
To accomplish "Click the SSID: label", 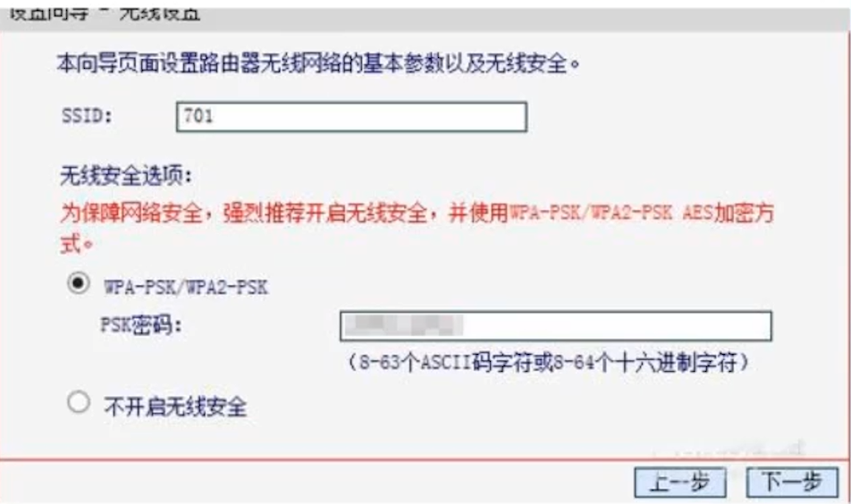I will point(87,116).
